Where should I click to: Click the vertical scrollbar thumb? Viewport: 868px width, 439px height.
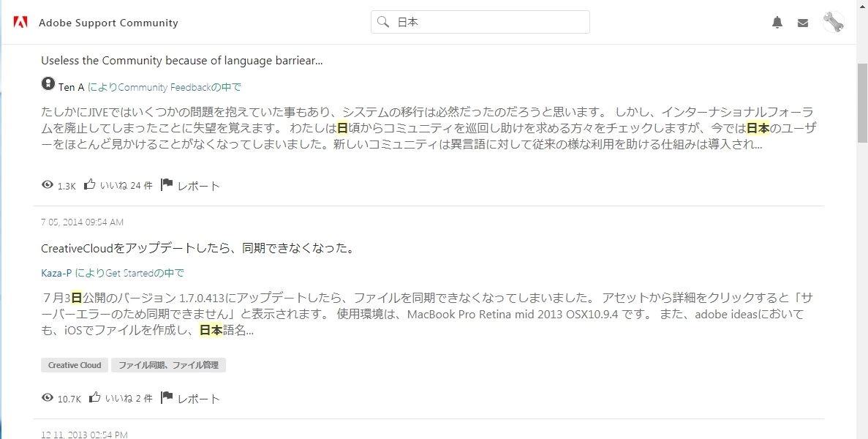tap(862, 102)
